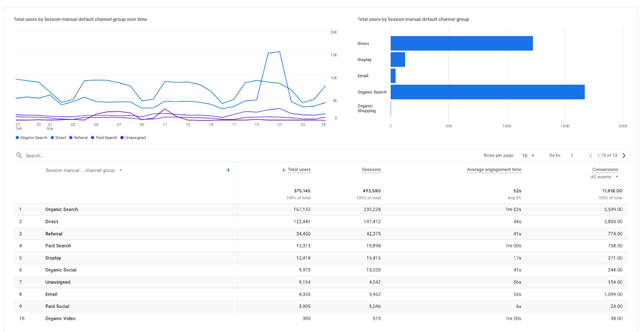The height and width of the screenshot is (332, 644).
Task: Click the Go to page number field
Action: coord(572,156)
